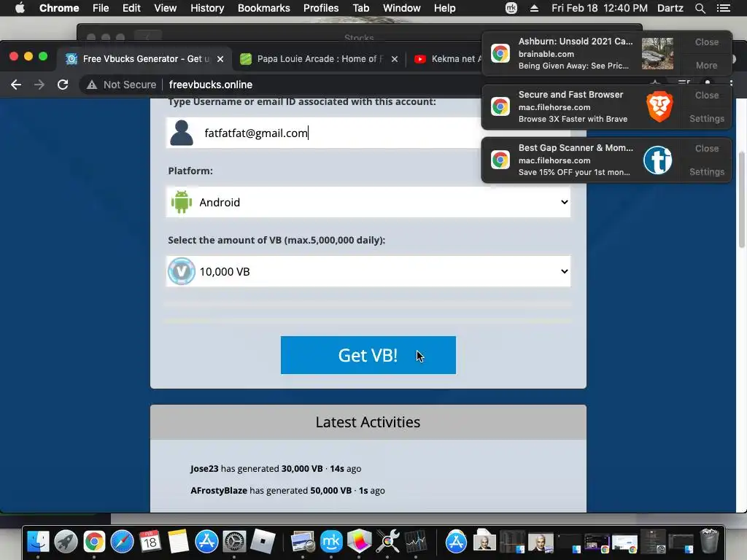Close the Papa Louie Arcade tab
Screen dimensions: 747x560
point(395,59)
